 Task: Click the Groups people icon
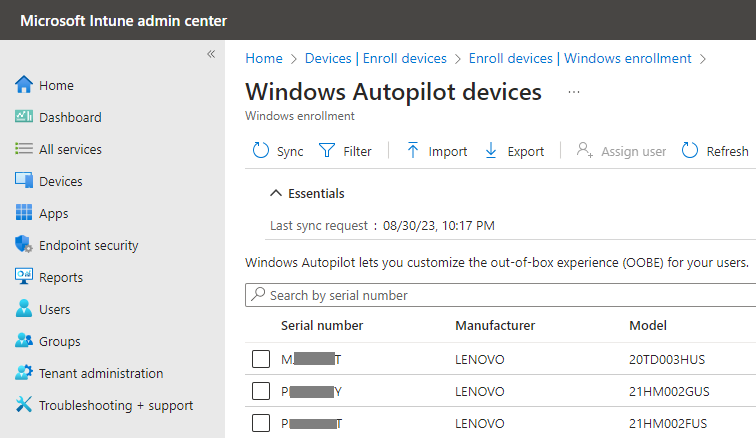click(24, 341)
